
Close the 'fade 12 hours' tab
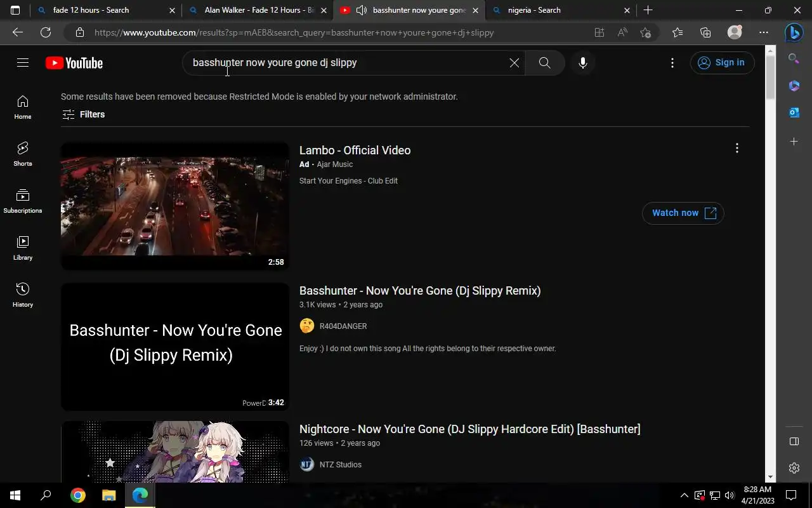pos(172,10)
